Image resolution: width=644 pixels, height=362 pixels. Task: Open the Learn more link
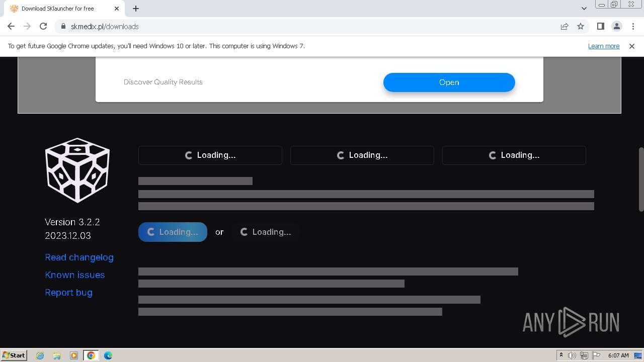click(x=604, y=46)
